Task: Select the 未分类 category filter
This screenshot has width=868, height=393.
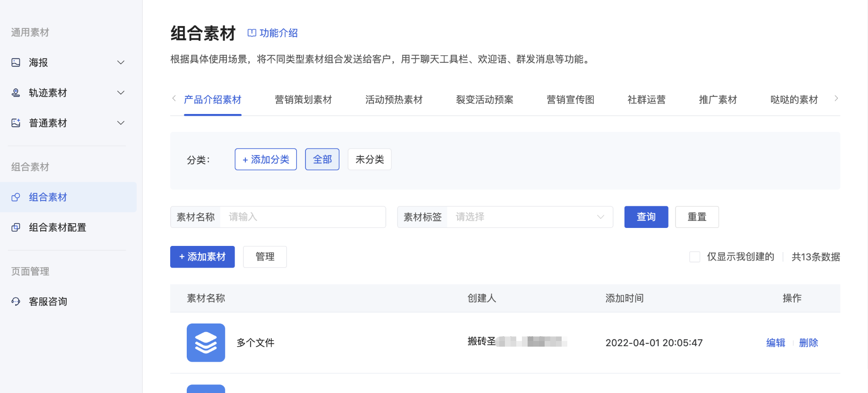Action: click(x=370, y=159)
